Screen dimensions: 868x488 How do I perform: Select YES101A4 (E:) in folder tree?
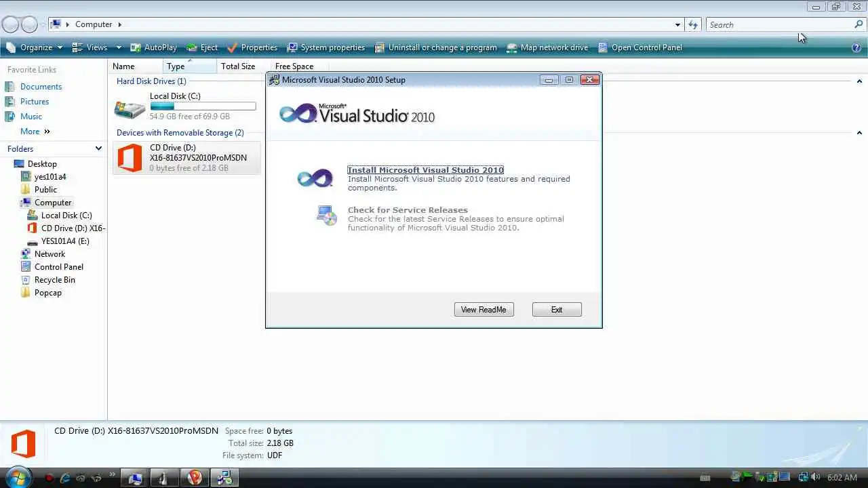tap(64, 241)
